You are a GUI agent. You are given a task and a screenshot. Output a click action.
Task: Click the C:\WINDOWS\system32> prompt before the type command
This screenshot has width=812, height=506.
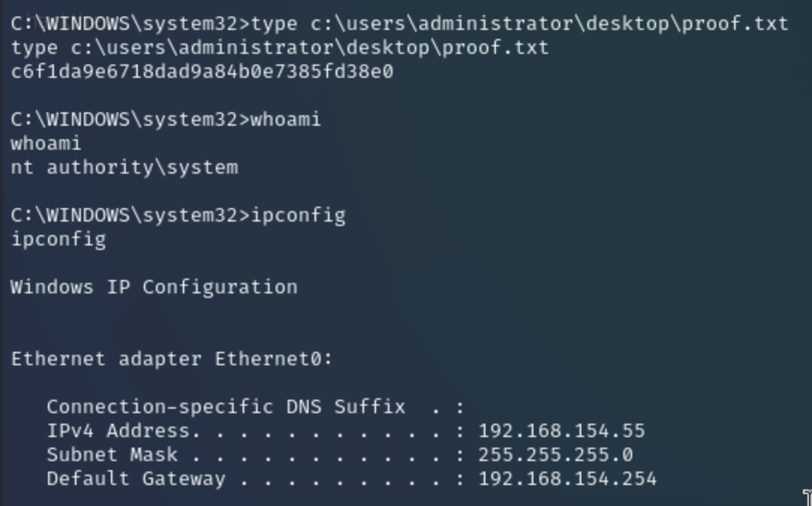tap(130, 24)
